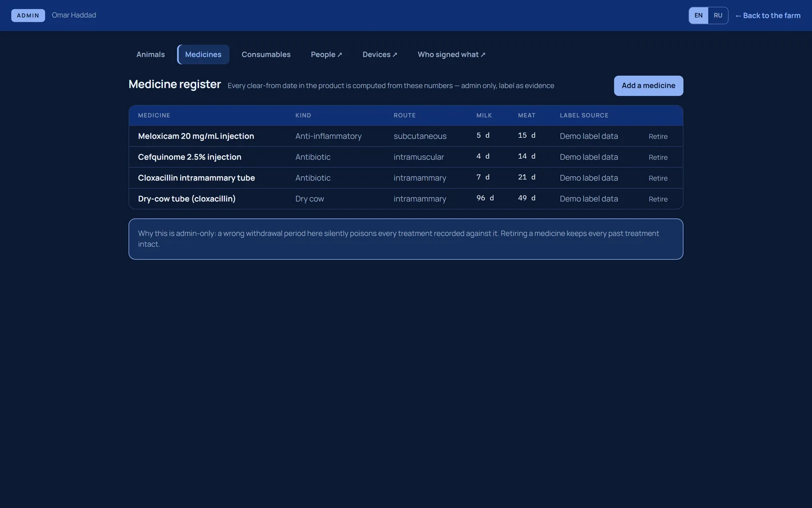
Task: Select the Medicines tab
Action: [x=203, y=54]
